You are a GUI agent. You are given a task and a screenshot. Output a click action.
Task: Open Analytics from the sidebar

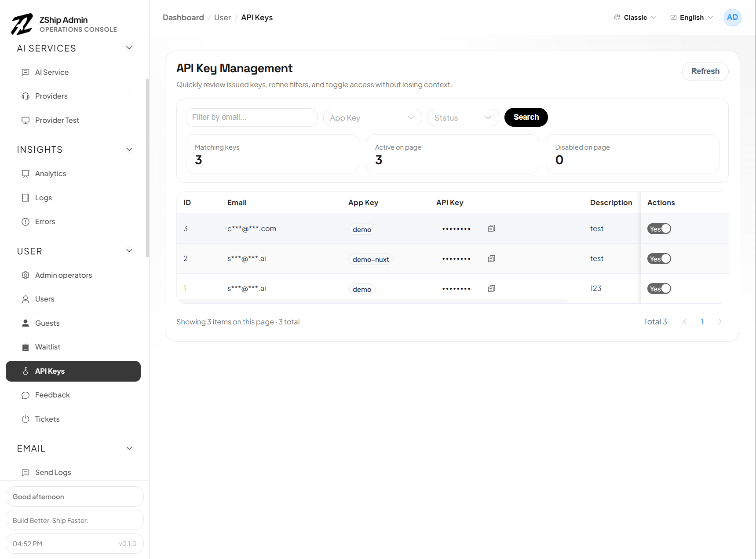coord(50,173)
